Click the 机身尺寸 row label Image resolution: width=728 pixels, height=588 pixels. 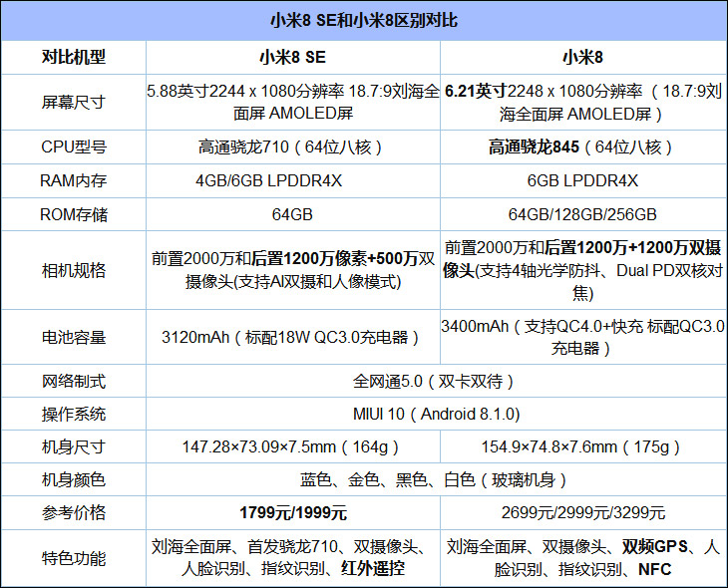click(74, 446)
